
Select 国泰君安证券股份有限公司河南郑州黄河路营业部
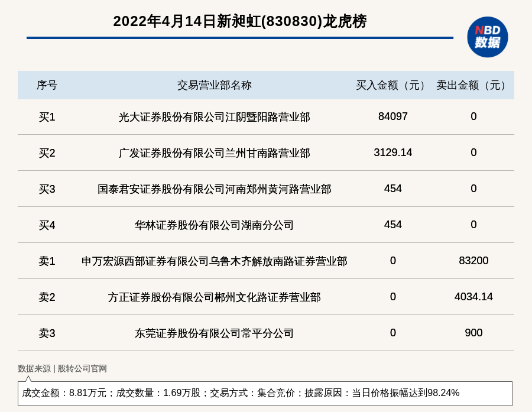click(x=215, y=189)
